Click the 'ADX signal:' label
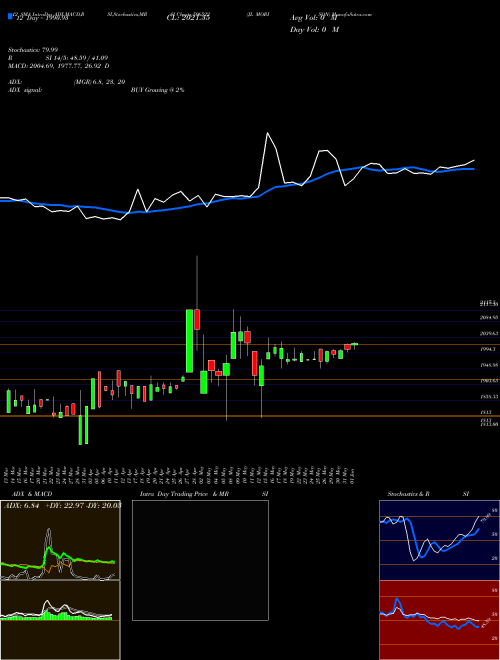This screenshot has width=500, height=660. tap(25, 90)
